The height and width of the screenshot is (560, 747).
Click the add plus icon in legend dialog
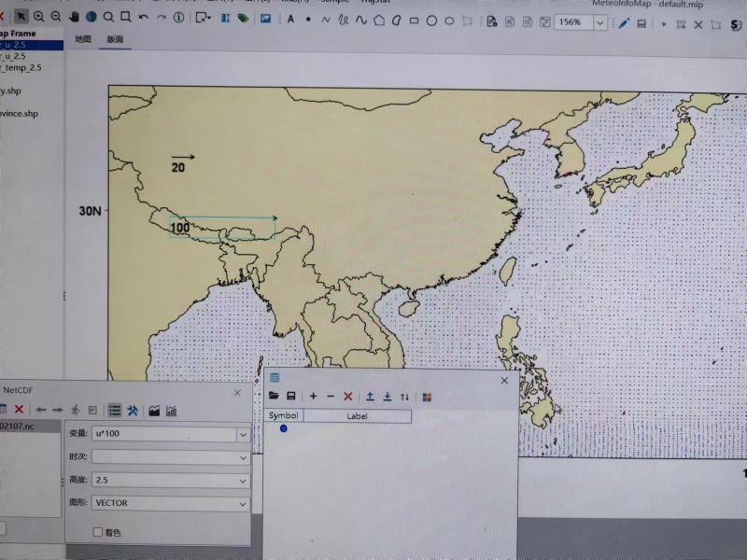(x=313, y=397)
